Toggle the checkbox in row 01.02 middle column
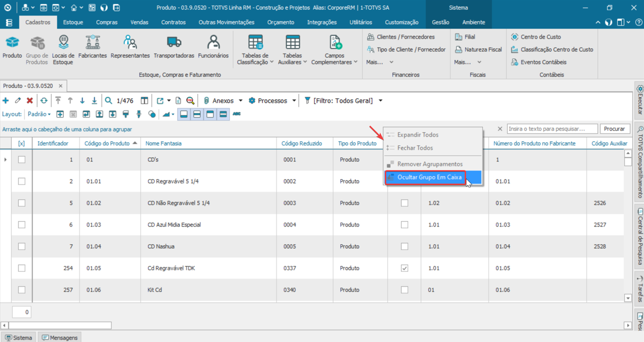The width and height of the screenshot is (644, 342). pos(405,203)
